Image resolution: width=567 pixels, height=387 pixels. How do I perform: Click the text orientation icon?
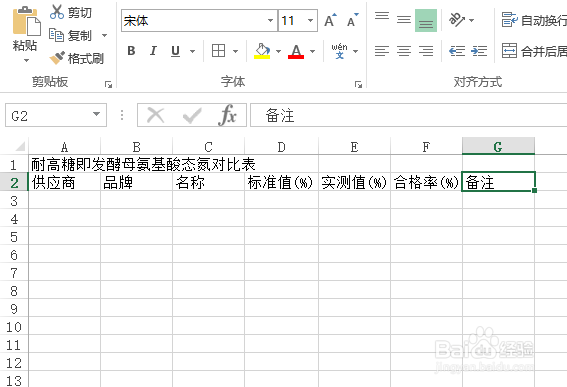(457, 20)
